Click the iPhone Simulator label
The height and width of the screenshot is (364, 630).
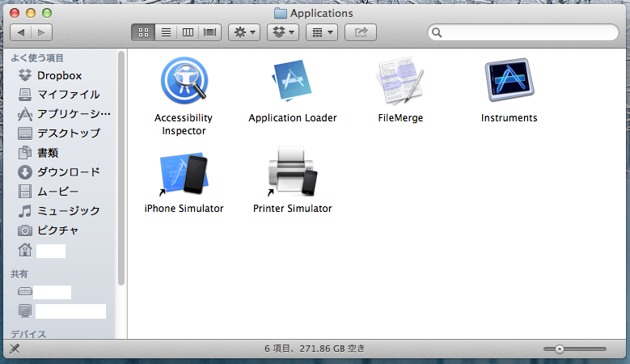(184, 208)
